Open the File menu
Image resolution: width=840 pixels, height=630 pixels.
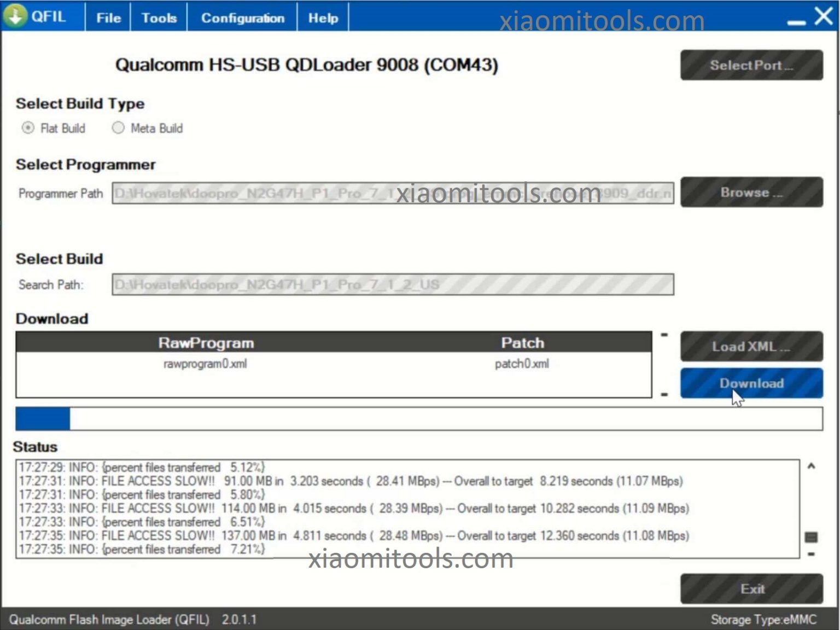pos(108,18)
